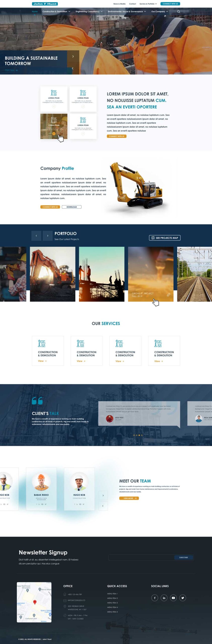Open the News & Media link
Screen dimensions: 212x644
(119, 4)
